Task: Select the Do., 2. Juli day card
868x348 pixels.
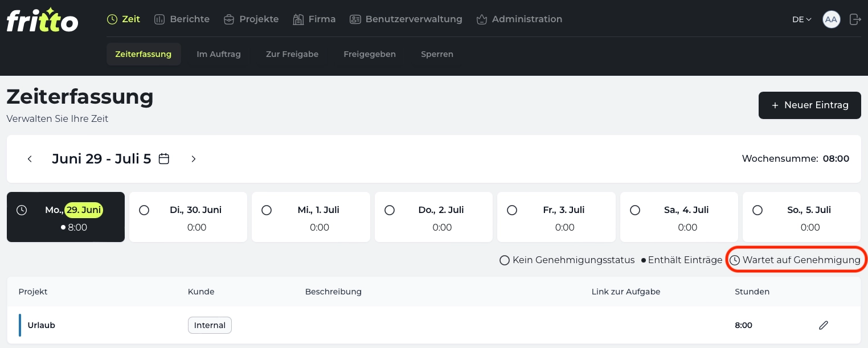Action: [434, 217]
